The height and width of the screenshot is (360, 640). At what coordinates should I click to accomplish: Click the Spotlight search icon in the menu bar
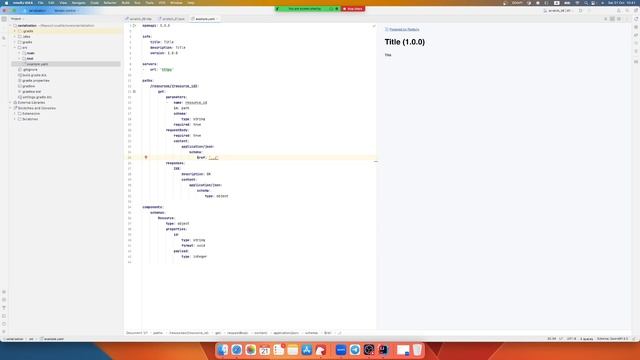[586, 2]
